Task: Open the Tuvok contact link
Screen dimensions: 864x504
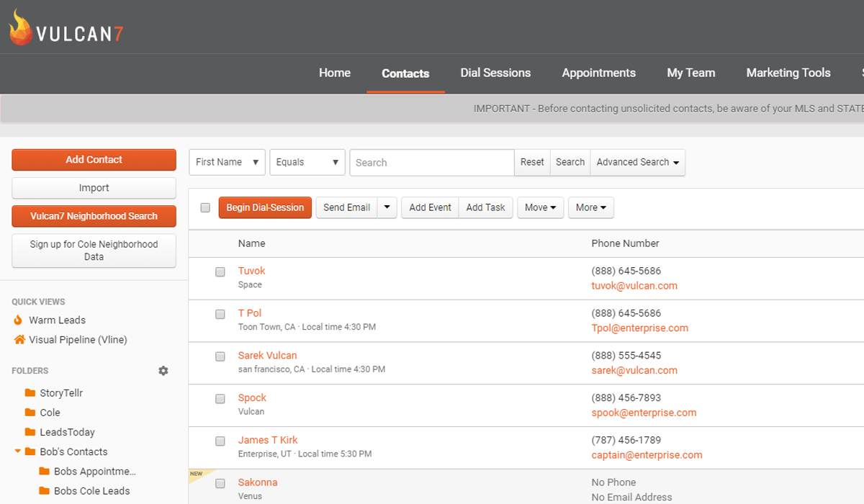Action: tap(251, 271)
